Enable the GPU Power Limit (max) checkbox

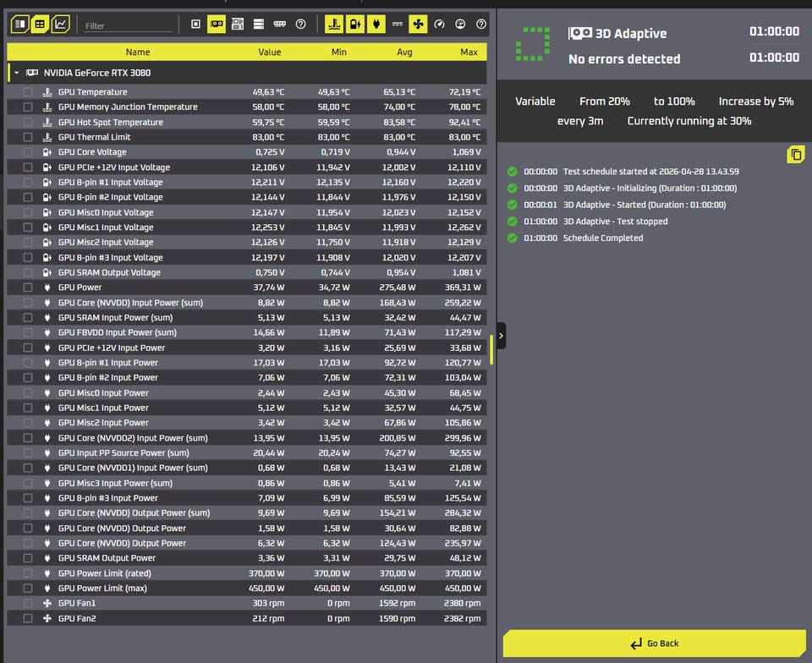point(28,589)
